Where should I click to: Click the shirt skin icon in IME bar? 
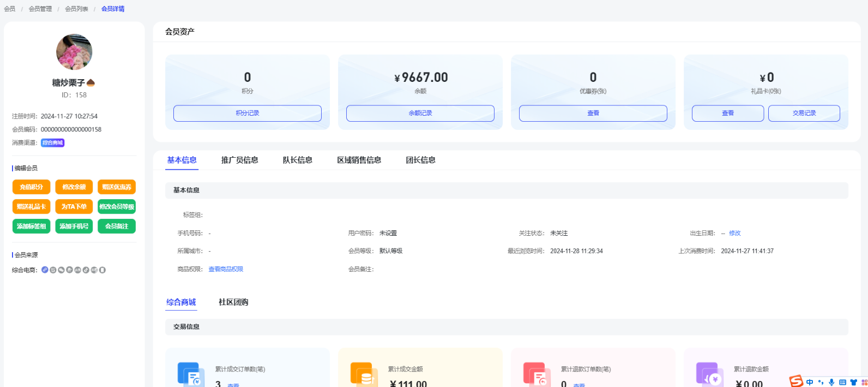pos(854,382)
